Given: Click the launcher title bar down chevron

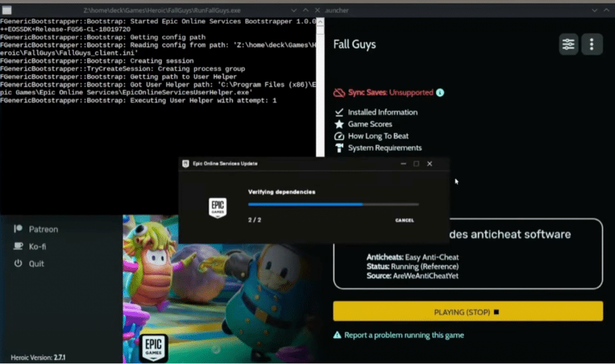Looking at the screenshot, I should coord(594,10).
